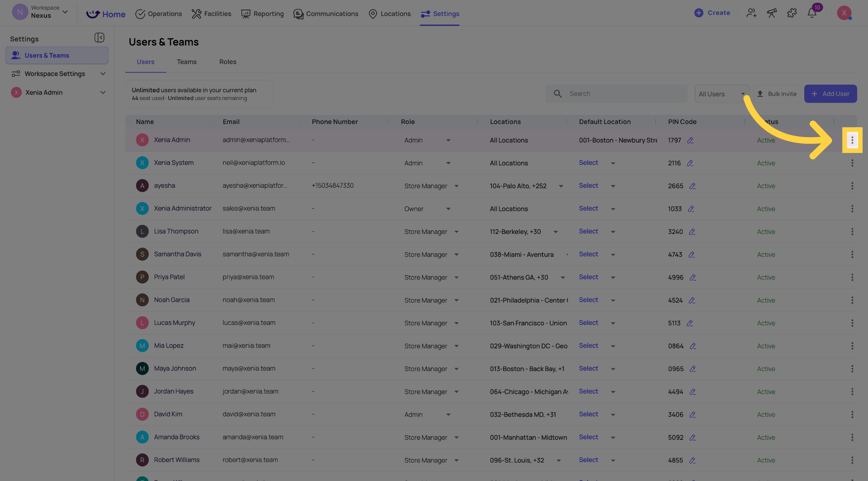Image resolution: width=868 pixels, height=481 pixels.
Task: Open the invite user icon in top bar
Action: click(x=751, y=13)
